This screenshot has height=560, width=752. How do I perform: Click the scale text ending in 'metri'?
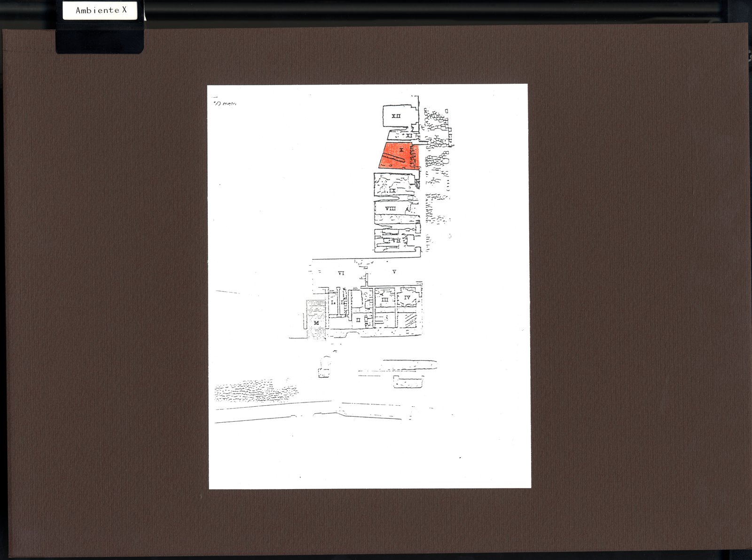click(225, 103)
